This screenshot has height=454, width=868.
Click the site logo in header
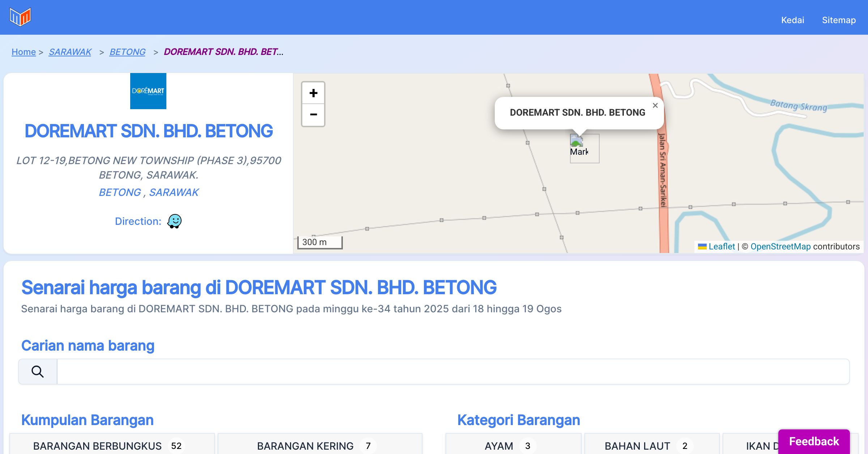[20, 17]
